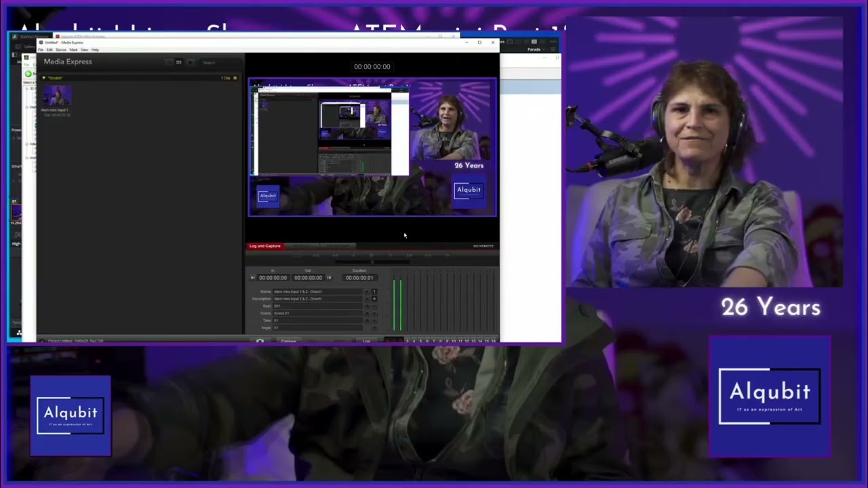The image size is (868, 488).
Task: Select the "1 Clip" count label
Action: point(226,78)
